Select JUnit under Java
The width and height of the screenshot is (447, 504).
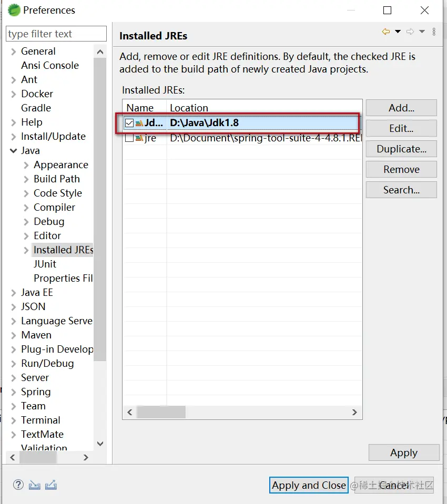point(45,264)
